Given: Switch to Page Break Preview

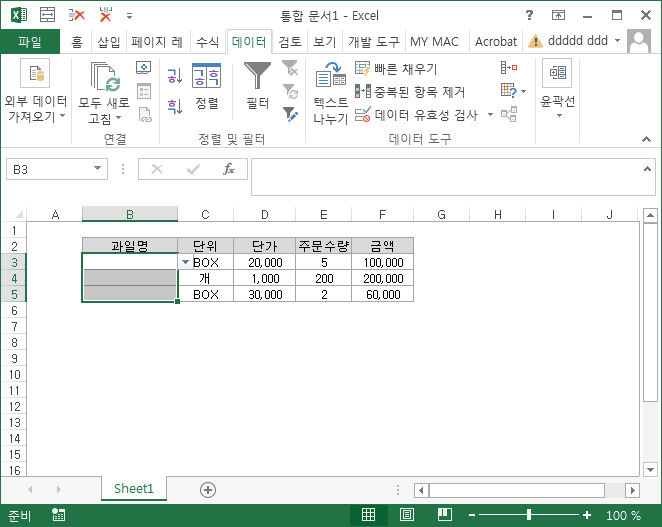Looking at the screenshot, I should 445,515.
